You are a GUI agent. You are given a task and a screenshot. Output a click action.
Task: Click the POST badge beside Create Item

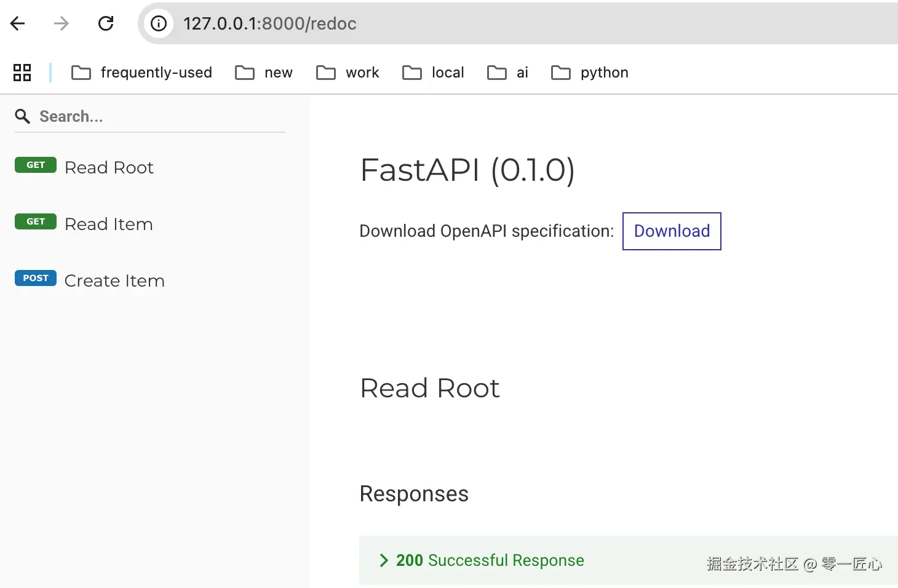coord(36,278)
